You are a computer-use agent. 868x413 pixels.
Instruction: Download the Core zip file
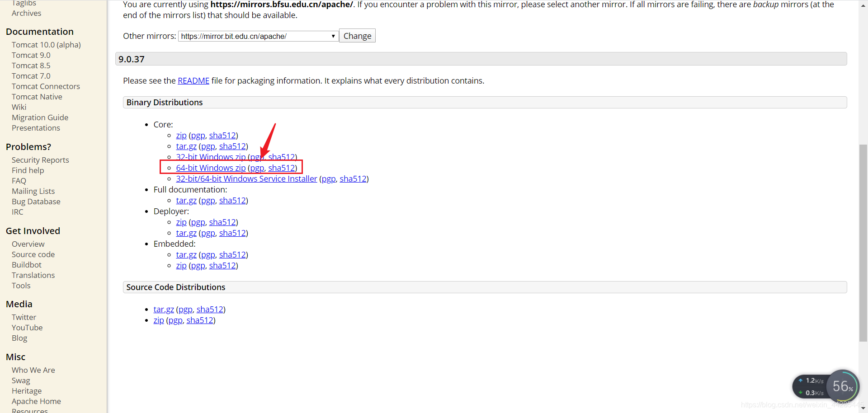(x=181, y=135)
